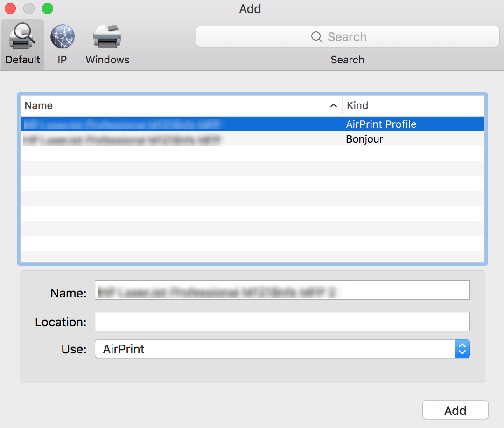Click the magnifying glass in the search field
The height and width of the screenshot is (428, 504).
point(316,36)
